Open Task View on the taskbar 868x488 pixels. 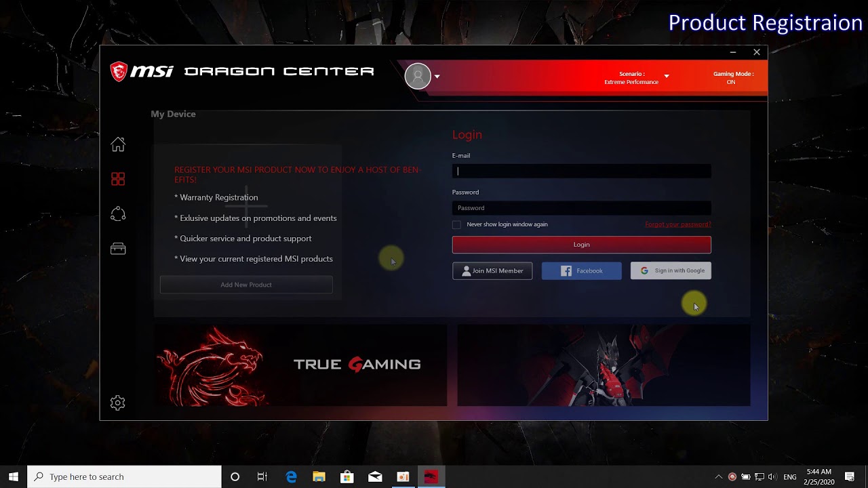click(x=262, y=476)
